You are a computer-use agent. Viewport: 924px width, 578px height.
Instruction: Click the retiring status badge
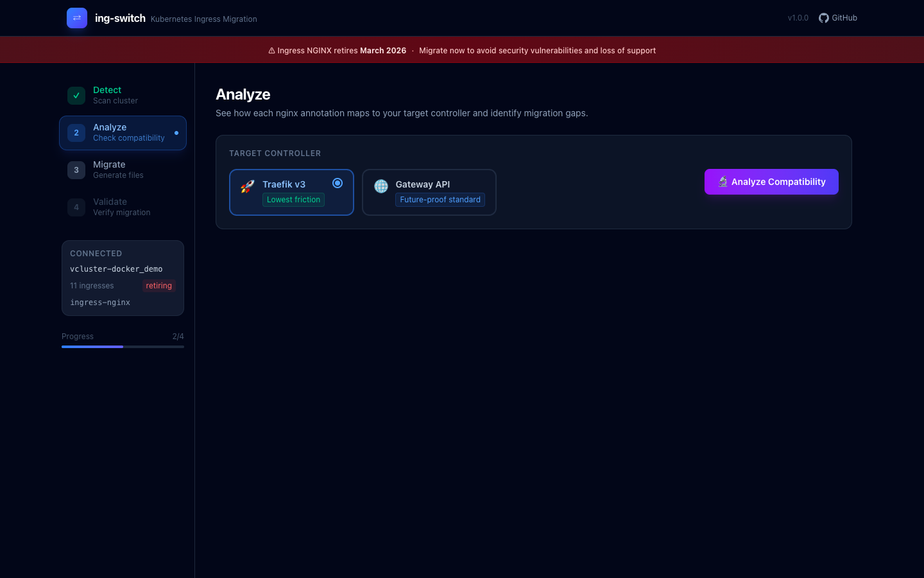[x=158, y=286]
